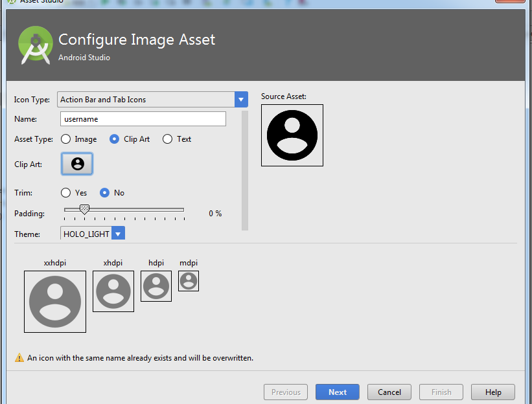Click the Next button
The height and width of the screenshot is (404, 532).
[337, 392]
